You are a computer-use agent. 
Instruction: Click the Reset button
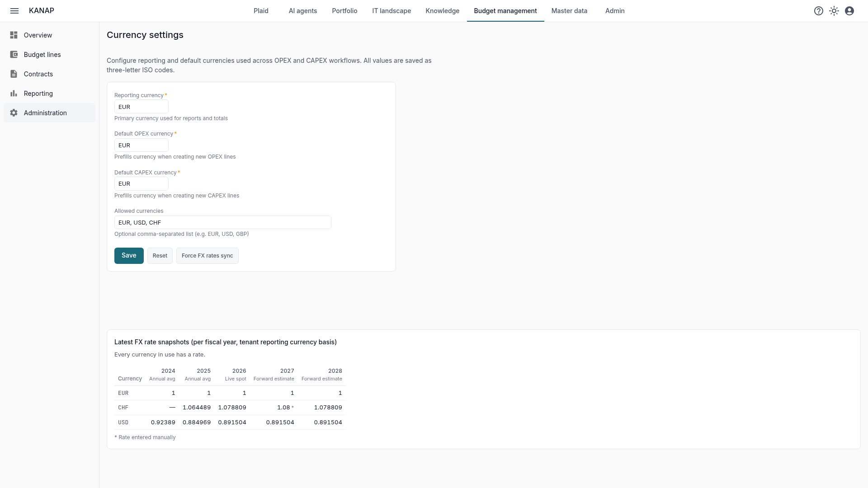(160, 256)
